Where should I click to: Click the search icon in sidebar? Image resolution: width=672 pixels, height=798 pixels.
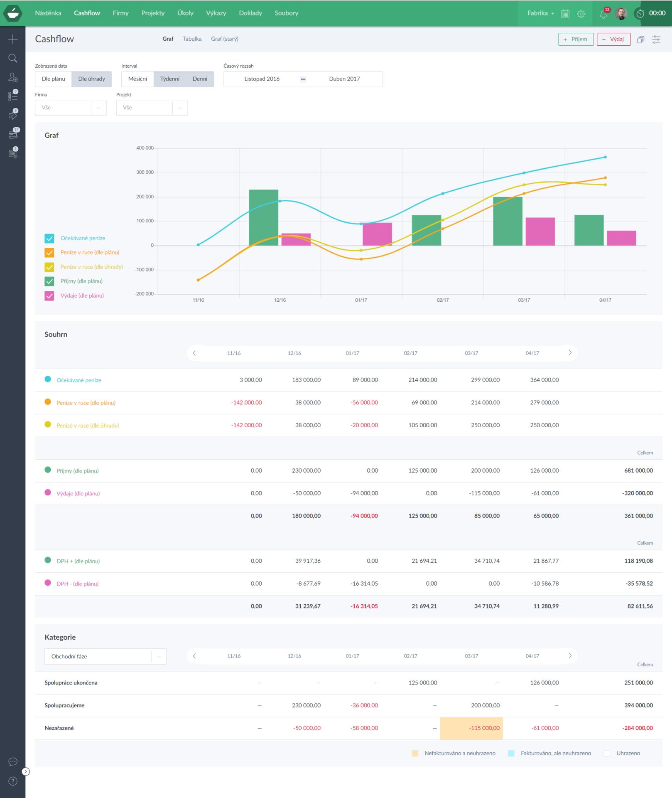(13, 58)
